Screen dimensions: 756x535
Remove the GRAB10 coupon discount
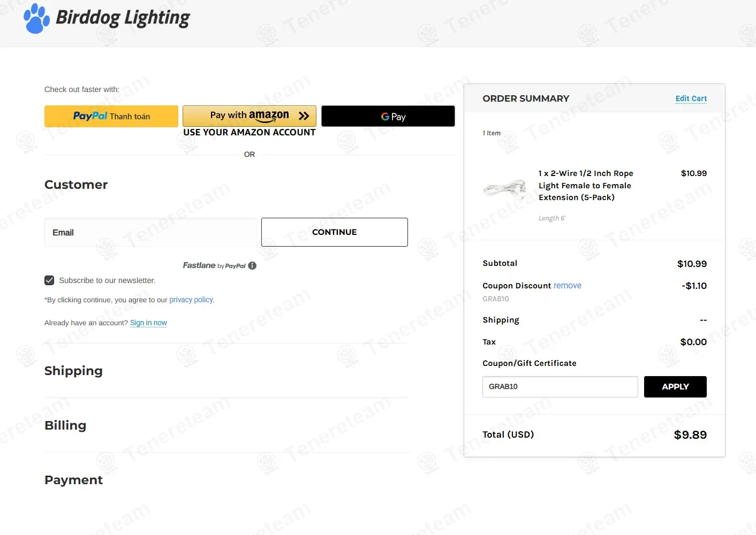pyautogui.click(x=567, y=286)
